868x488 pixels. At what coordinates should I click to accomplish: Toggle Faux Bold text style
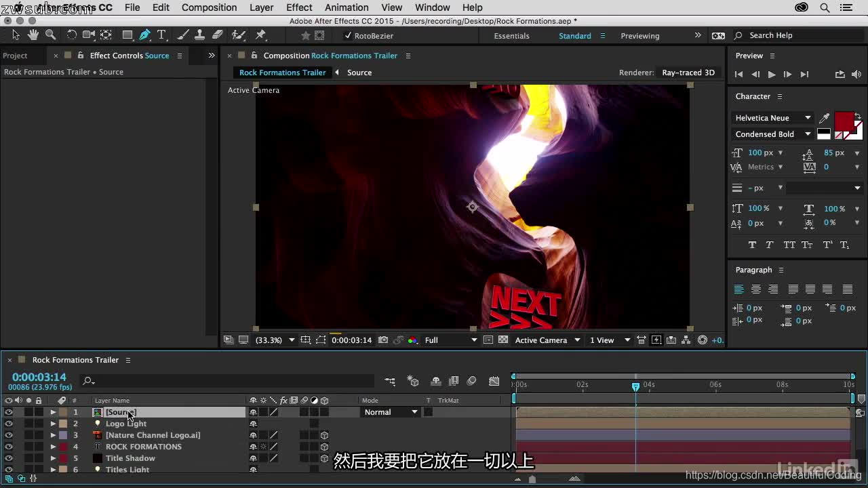click(752, 245)
